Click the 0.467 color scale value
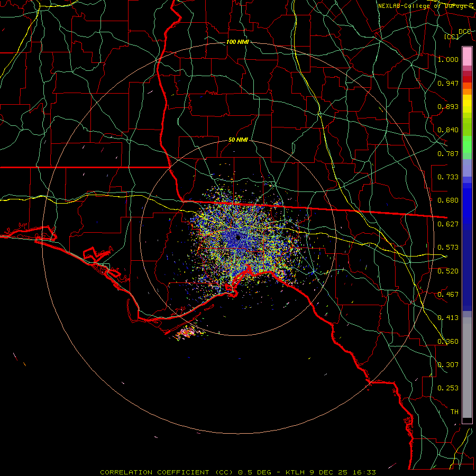The image size is (476, 476). point(448,295)
